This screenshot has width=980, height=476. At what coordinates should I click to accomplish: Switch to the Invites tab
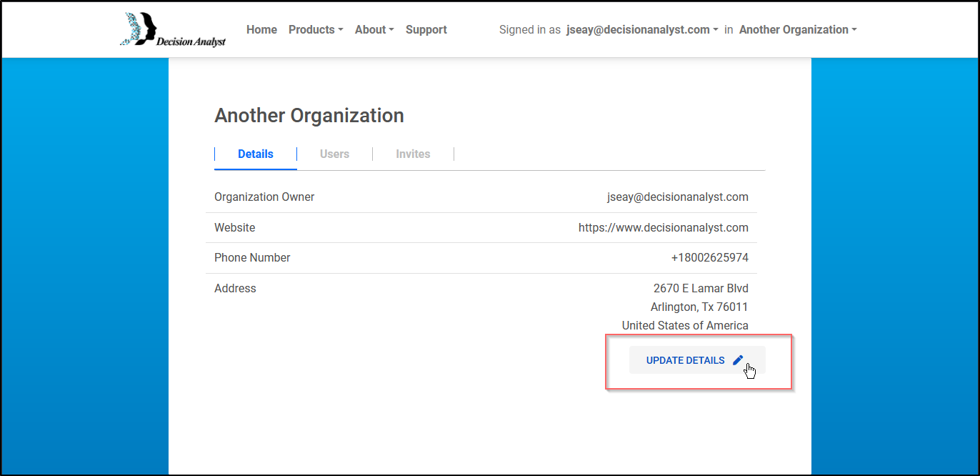point(413,154)
